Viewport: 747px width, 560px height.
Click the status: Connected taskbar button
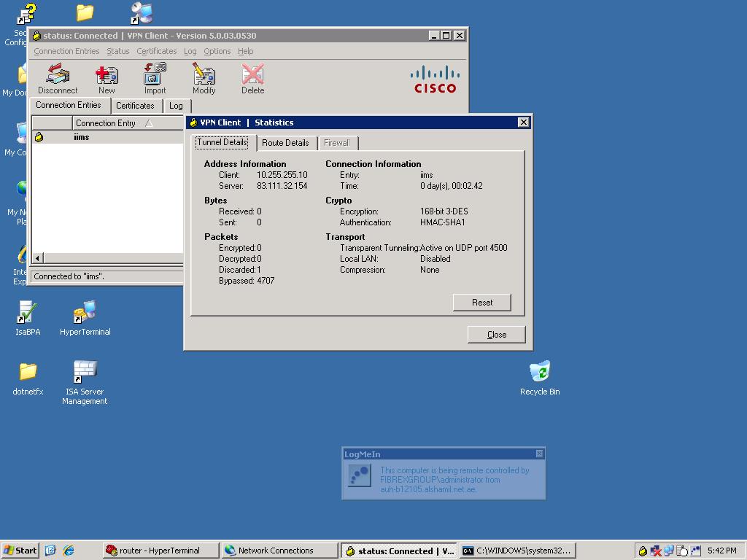[x=399, y=551]
